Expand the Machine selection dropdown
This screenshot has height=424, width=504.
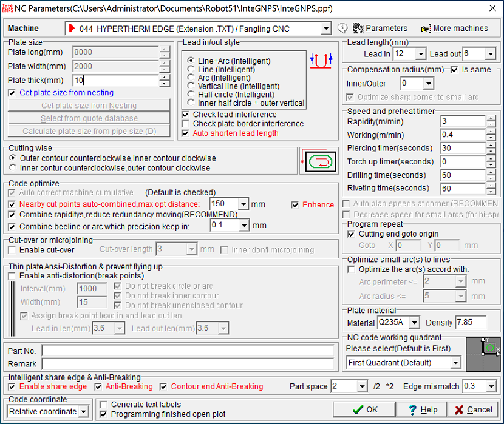coord(325,29)
